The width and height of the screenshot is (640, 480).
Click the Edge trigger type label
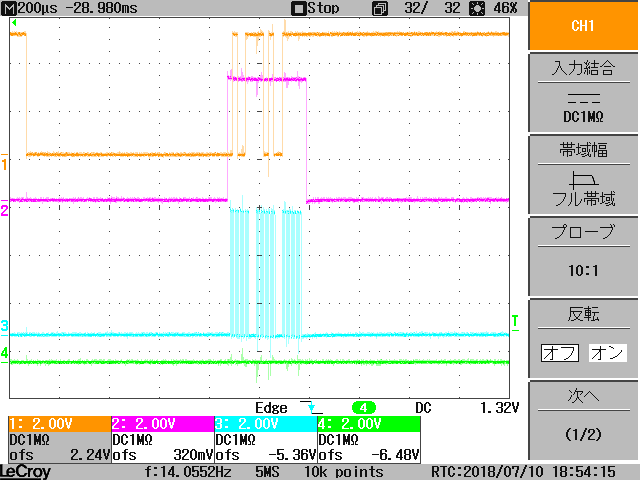click(x=271, y=408)
